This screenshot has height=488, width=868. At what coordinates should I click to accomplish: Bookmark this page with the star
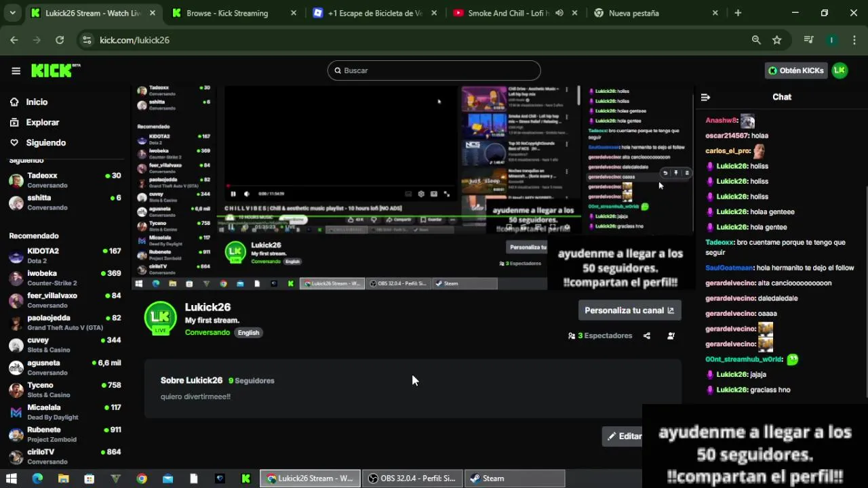coord(777,40)
